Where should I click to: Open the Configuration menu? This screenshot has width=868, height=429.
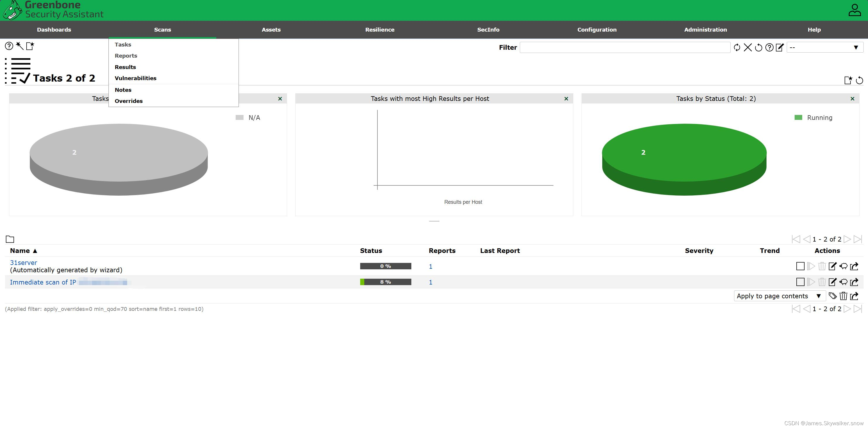point(597,30)
